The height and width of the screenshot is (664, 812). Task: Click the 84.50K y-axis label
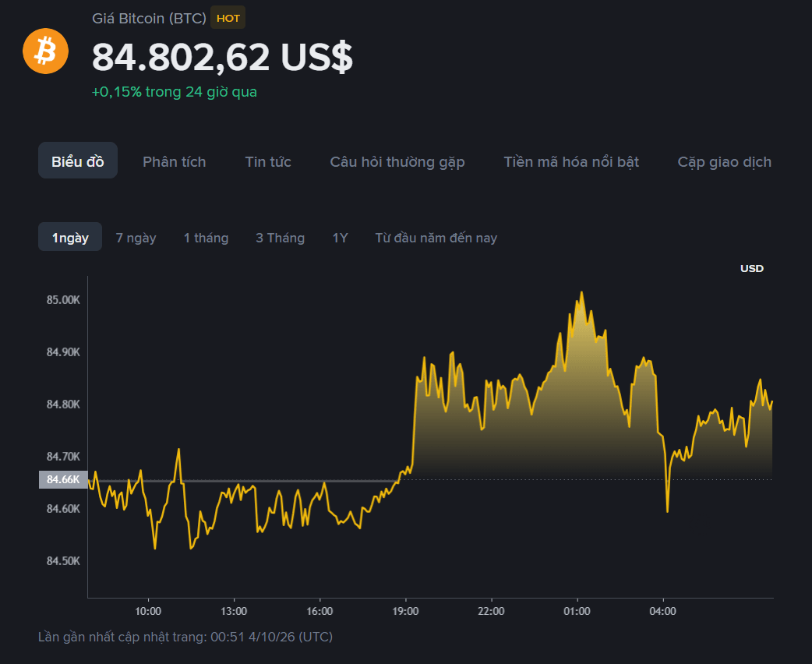coord(63,561)
